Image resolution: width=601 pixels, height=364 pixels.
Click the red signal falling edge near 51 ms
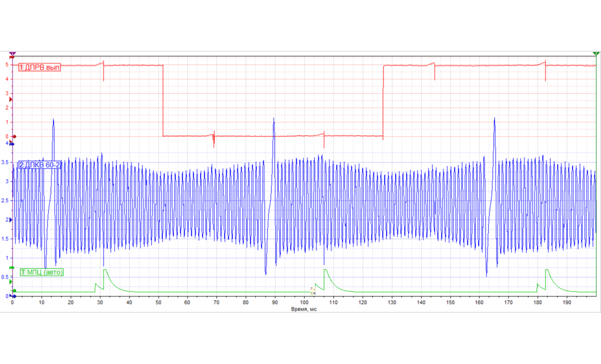[x=163, y=100]
